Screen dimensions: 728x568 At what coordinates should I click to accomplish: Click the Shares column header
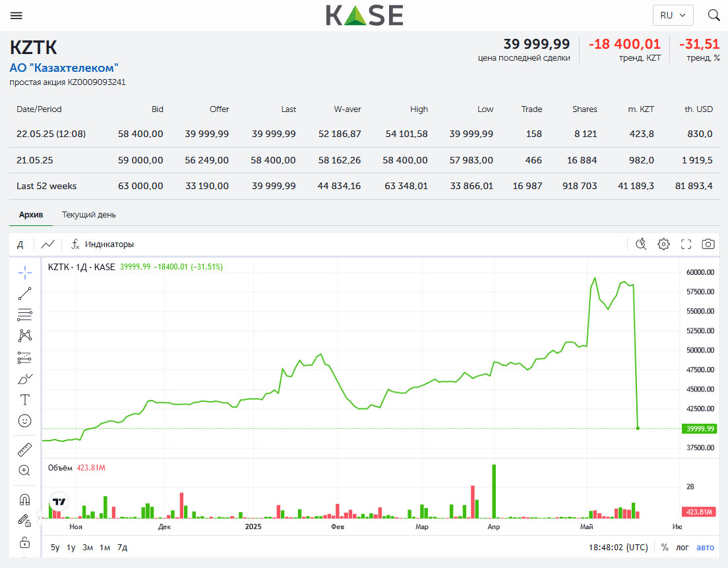coord(584,109)
